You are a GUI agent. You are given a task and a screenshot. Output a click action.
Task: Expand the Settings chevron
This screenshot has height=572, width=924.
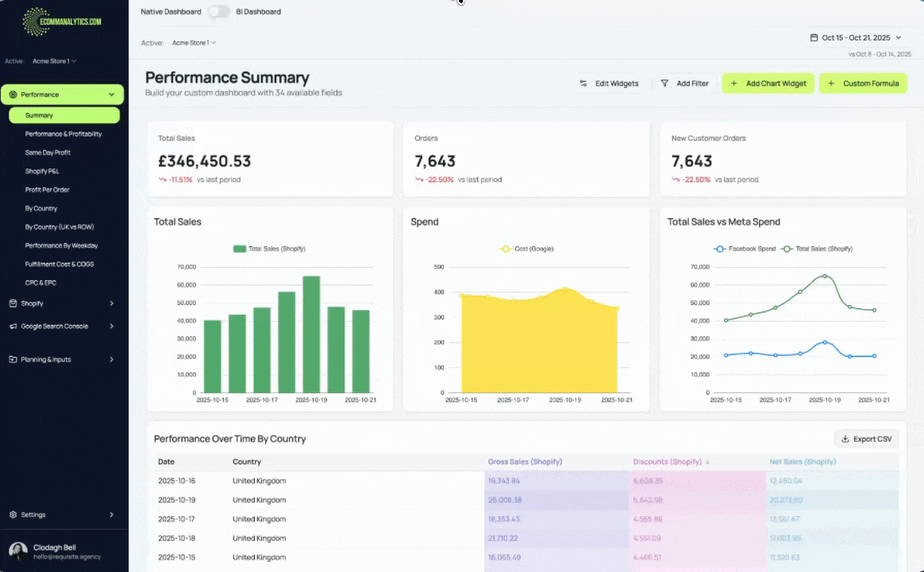tap(111, 514)
